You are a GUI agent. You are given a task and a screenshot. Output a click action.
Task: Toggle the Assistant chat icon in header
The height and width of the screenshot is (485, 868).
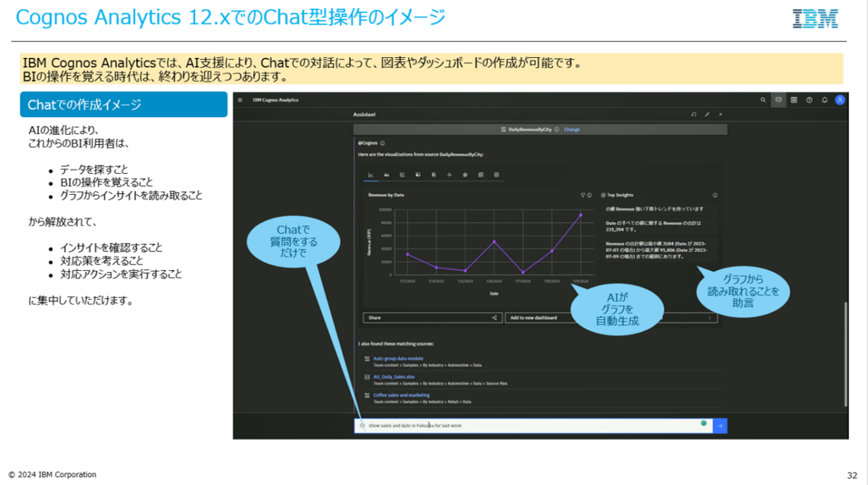pos(778,100)
